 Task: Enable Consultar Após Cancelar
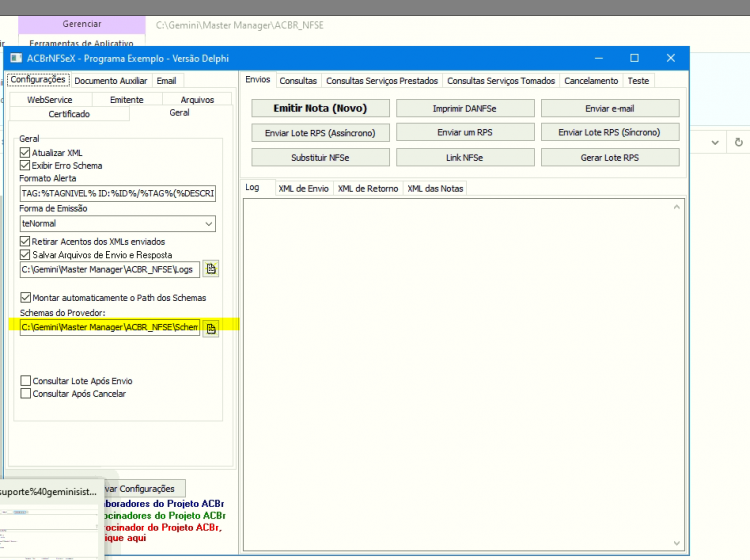coord(25,394)
